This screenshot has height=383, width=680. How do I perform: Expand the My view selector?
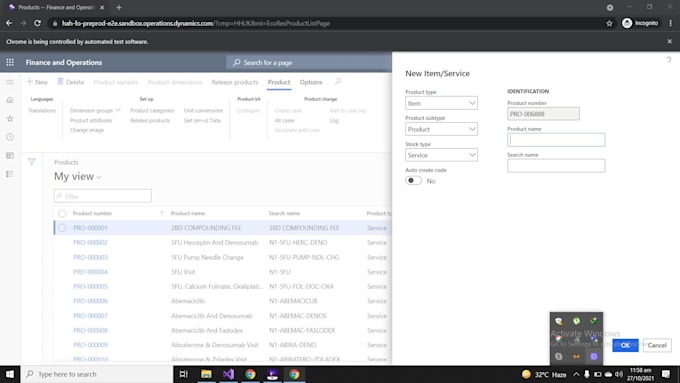(78, 177)
